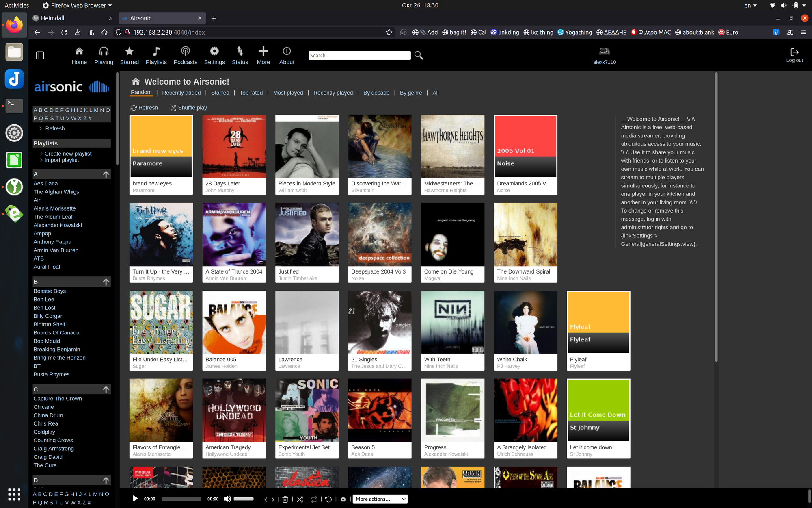The width and height of the screenshot is (812, 508).
Task: Skip to previous track arrow
Action: [x=266, y=499]
